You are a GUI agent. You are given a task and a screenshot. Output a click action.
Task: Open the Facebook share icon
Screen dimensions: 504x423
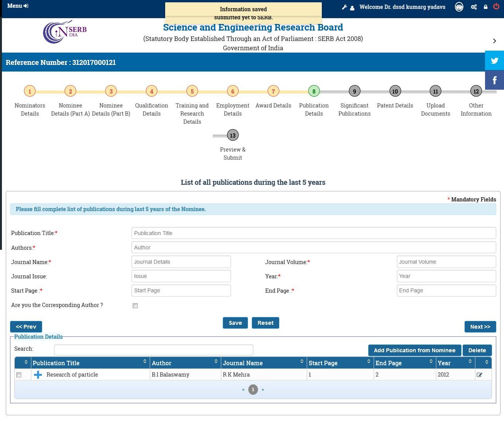[x=494, y=80]
